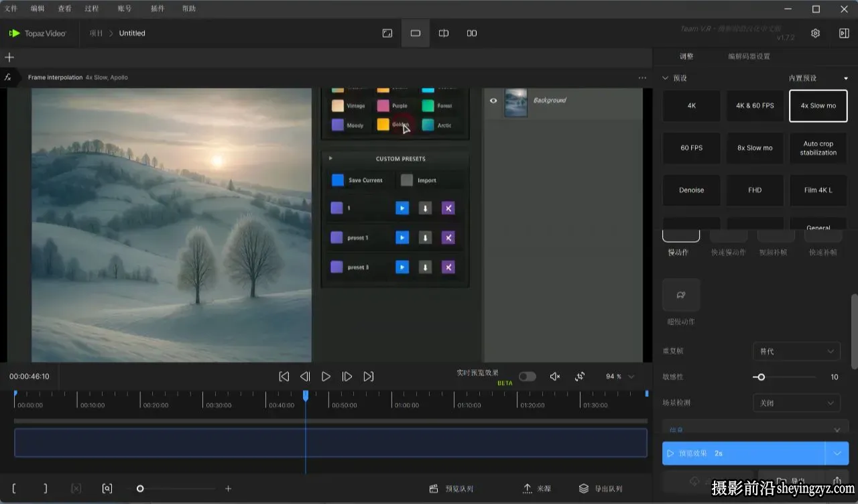
Task: Switch to side-by-side view layout icon
Action: [472, 34]
